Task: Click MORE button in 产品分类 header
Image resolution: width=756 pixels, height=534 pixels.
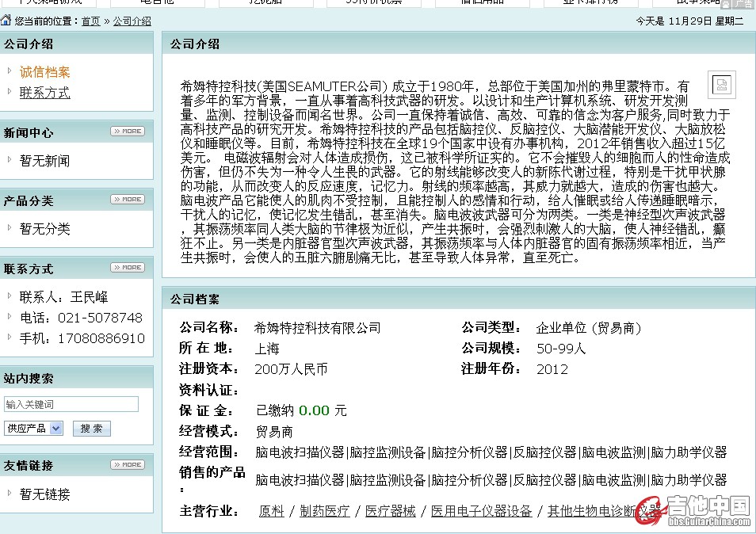Action: (x=127, y=200)
